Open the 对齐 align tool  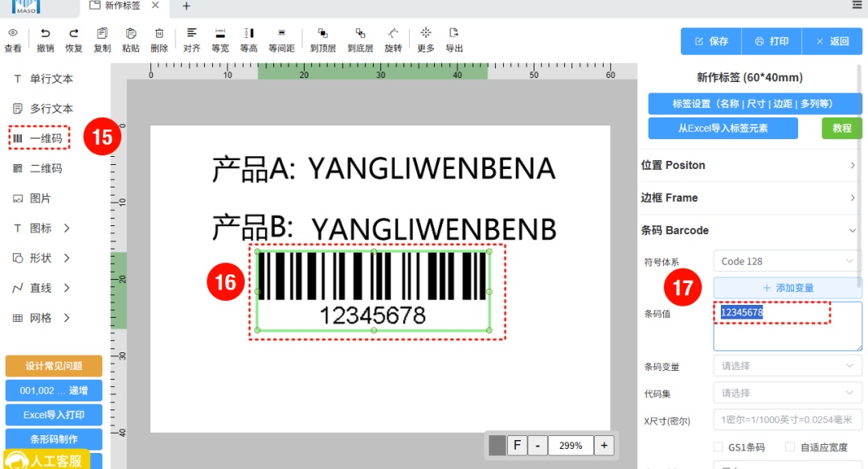191,33
